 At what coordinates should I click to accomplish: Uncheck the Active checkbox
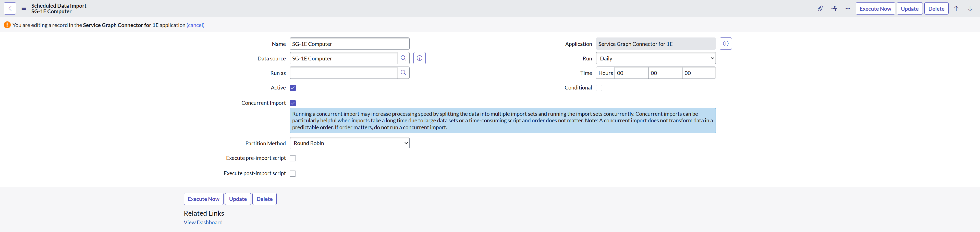click(x=292, y=88)
